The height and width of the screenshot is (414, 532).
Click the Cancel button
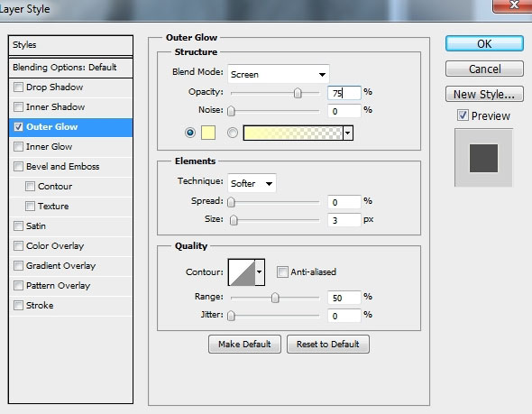(x=484, y=69)
